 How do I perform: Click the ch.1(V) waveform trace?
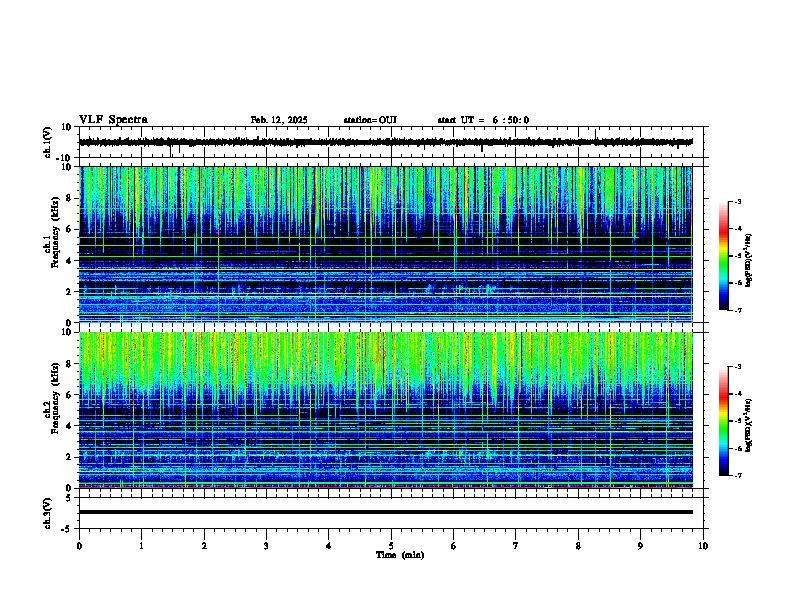click(x=386, y=142)
